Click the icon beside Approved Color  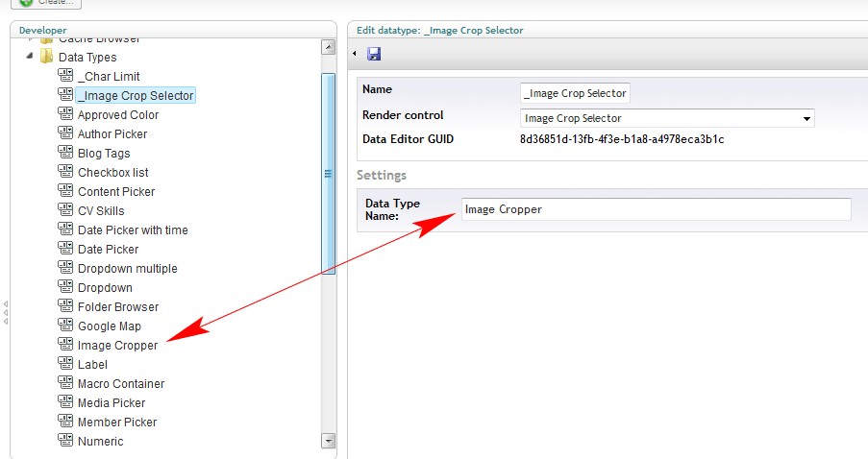click(65, 114)
